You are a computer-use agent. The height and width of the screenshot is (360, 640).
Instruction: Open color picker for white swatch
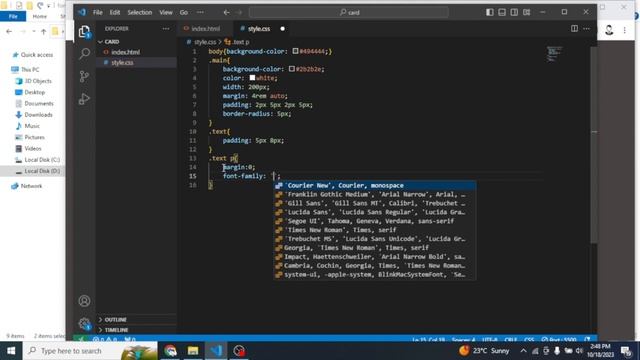click(252, 78)
